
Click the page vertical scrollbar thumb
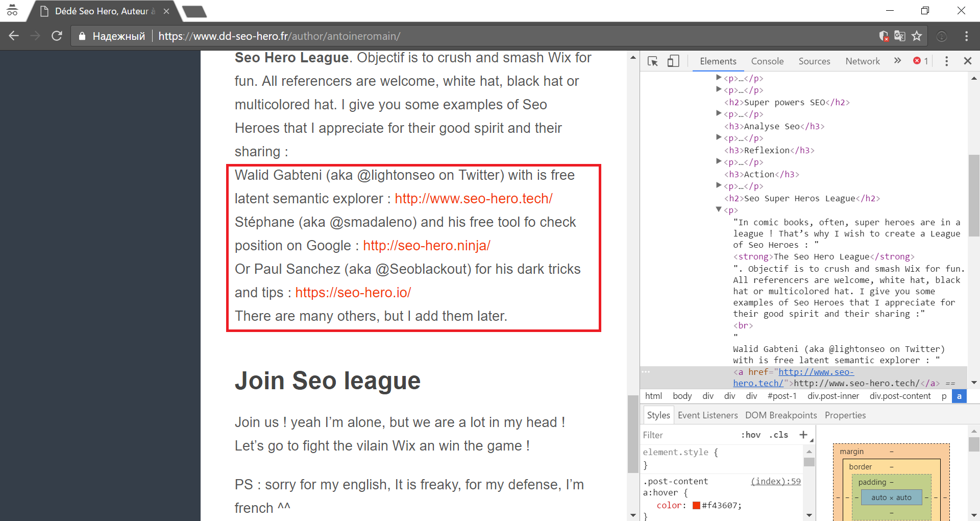coord(633,434)
